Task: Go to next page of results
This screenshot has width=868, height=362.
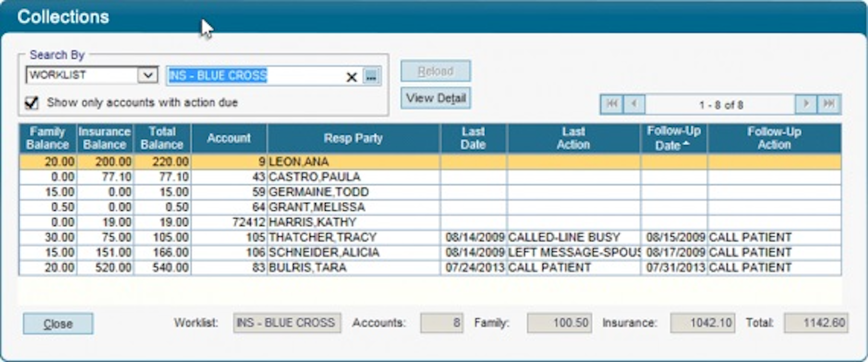Action: pos(806,104)
